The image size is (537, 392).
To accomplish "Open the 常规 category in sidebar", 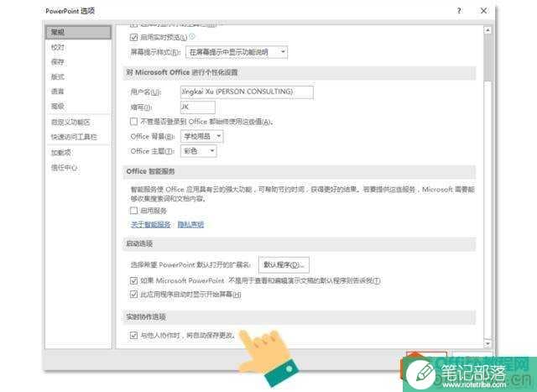I will coord(78,32).
